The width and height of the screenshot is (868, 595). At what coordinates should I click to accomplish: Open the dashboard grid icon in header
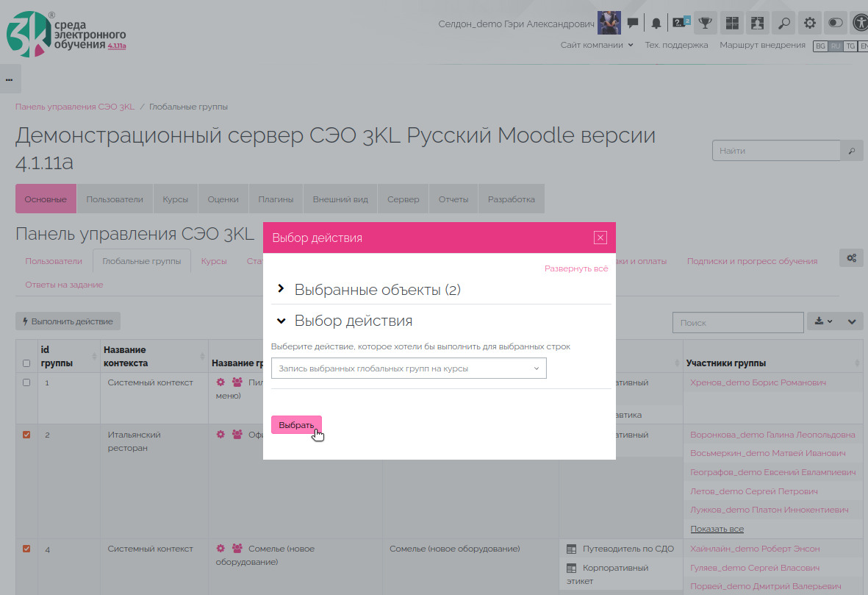tap(732, 24)
